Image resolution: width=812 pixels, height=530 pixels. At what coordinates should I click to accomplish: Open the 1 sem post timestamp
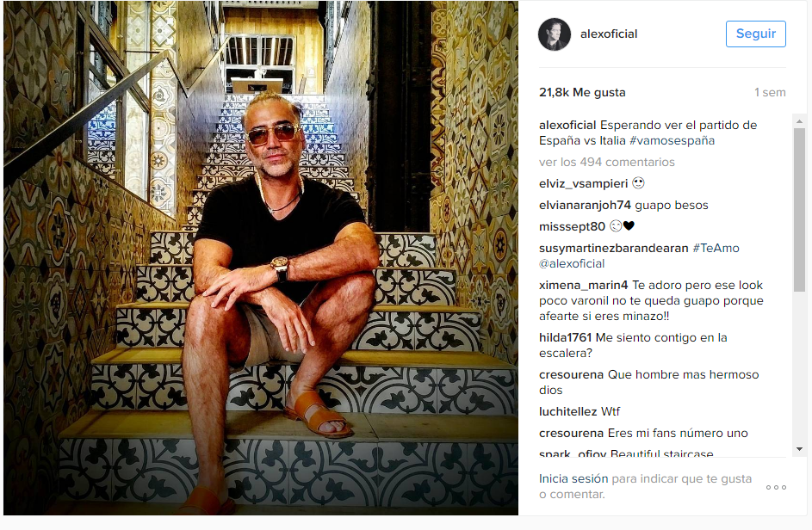770,93
